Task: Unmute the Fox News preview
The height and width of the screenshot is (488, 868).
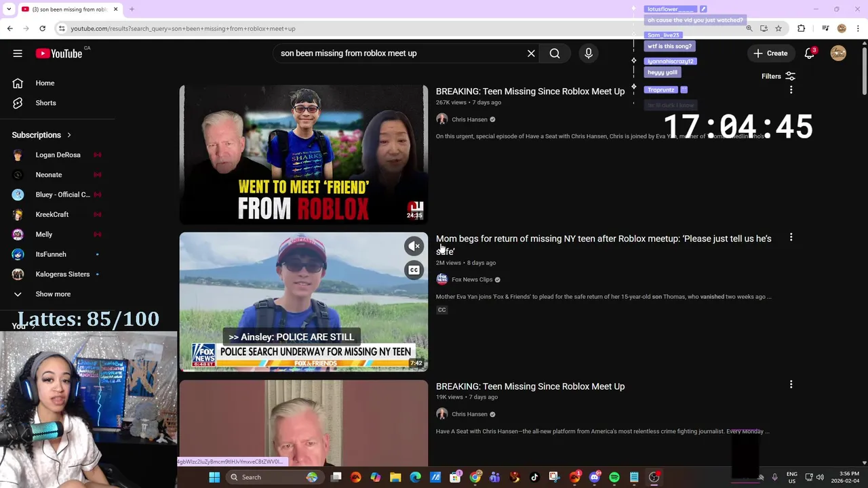Action: 414,246
